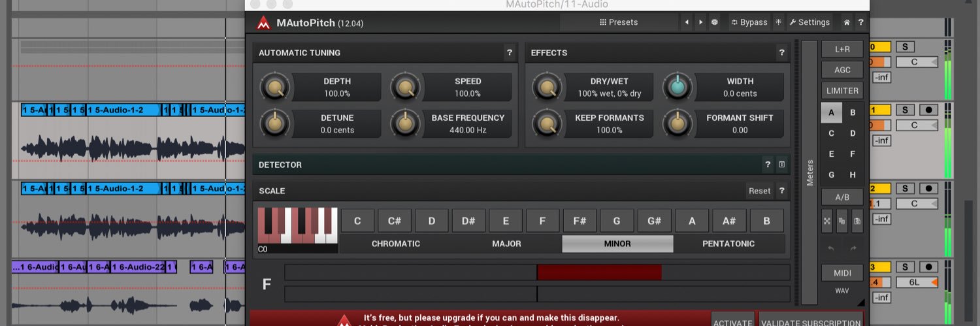Click the Detune knob

275,123
